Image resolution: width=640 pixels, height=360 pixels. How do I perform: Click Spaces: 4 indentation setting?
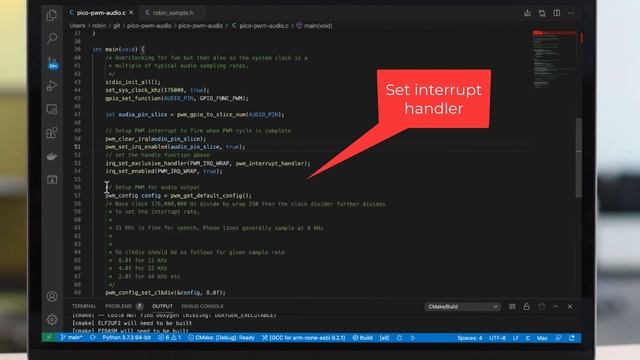point(469,338)
